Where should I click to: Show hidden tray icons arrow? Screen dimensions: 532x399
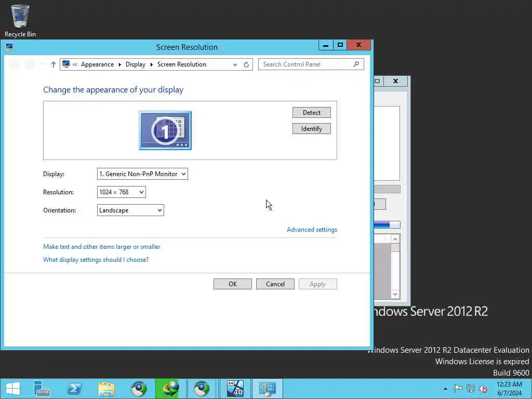pyautogui.click(x=445, y=389)
